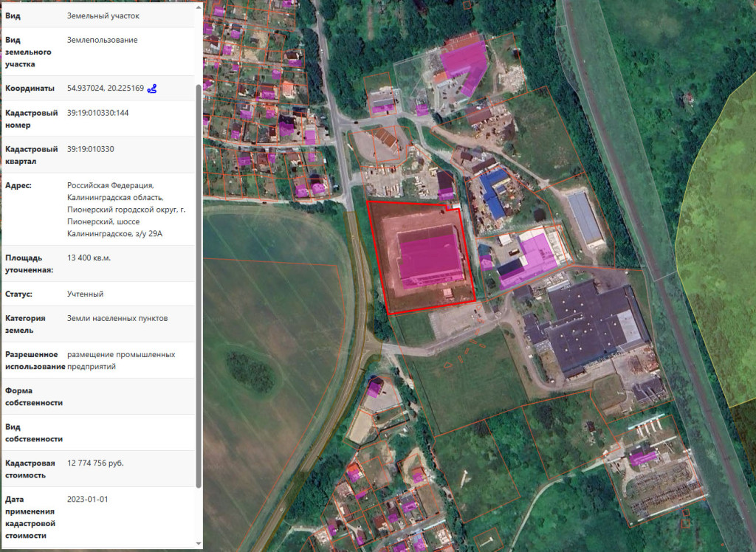This screenshot has height=552, width=756.
Task: Click the scroll-down arrow of the info panel
Action: pyautogui.click(x=198, y=542)
